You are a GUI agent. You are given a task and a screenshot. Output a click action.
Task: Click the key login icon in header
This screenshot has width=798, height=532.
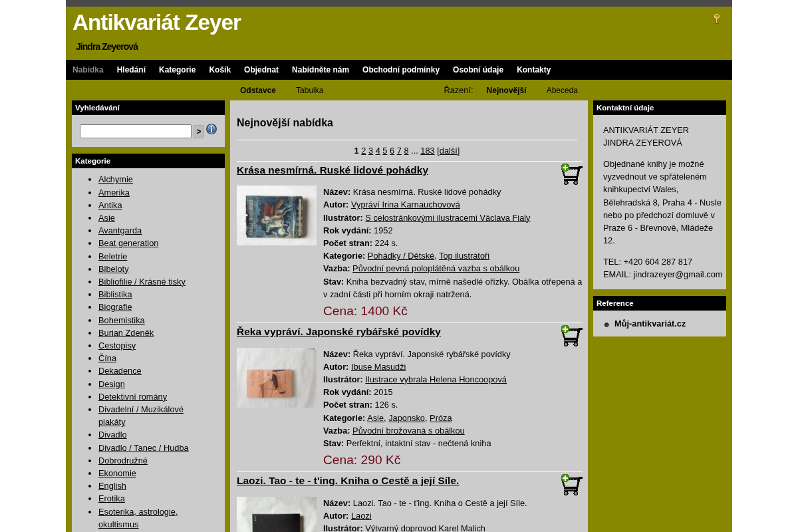coord(717,19)
